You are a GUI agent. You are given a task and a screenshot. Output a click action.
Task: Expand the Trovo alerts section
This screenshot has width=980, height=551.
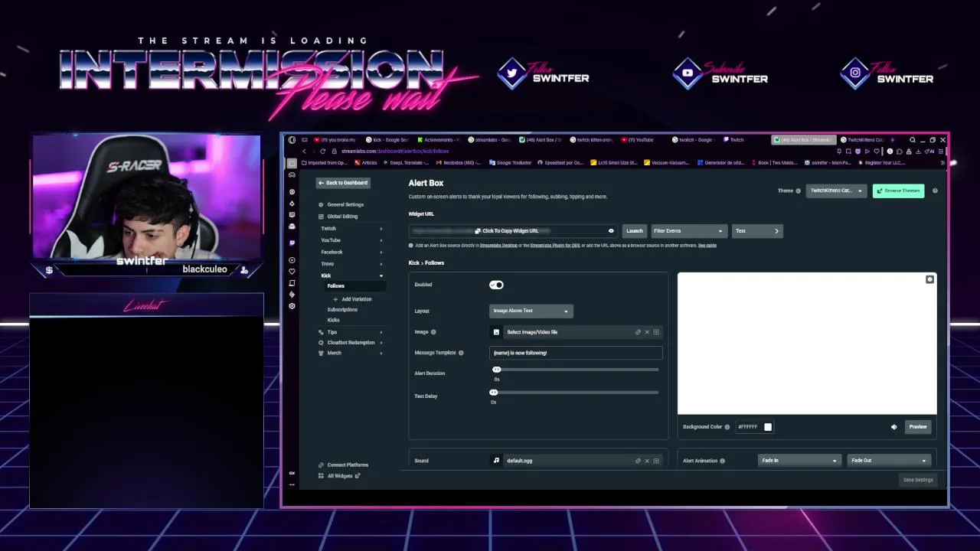[351, 263]
